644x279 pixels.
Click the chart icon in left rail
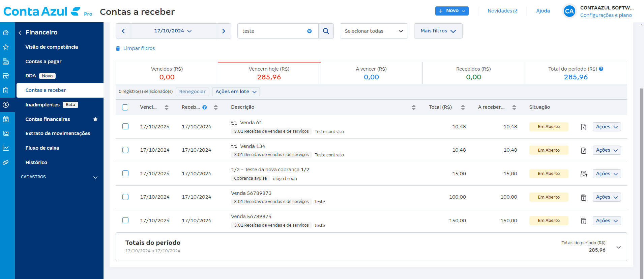click(6, 148)
